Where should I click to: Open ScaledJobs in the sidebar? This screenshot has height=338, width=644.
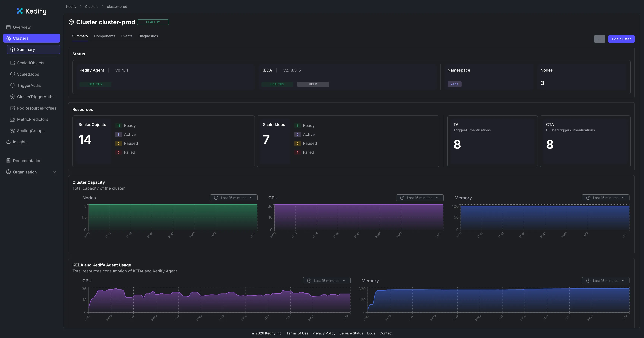[x=33, y=74]
